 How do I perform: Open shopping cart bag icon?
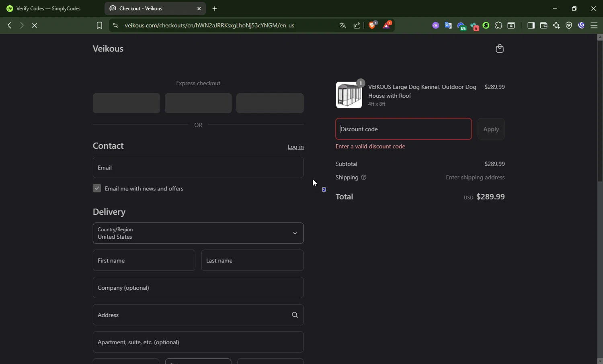(500, 49)
